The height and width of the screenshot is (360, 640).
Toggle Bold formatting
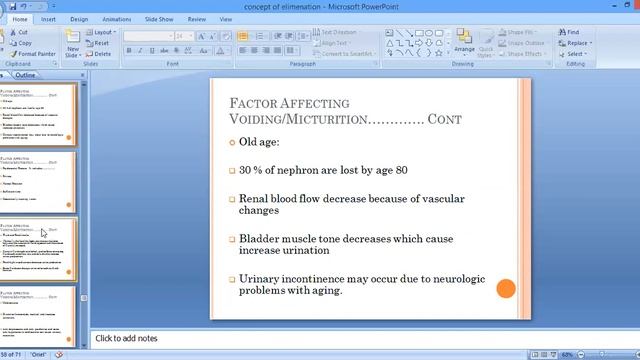129,51
